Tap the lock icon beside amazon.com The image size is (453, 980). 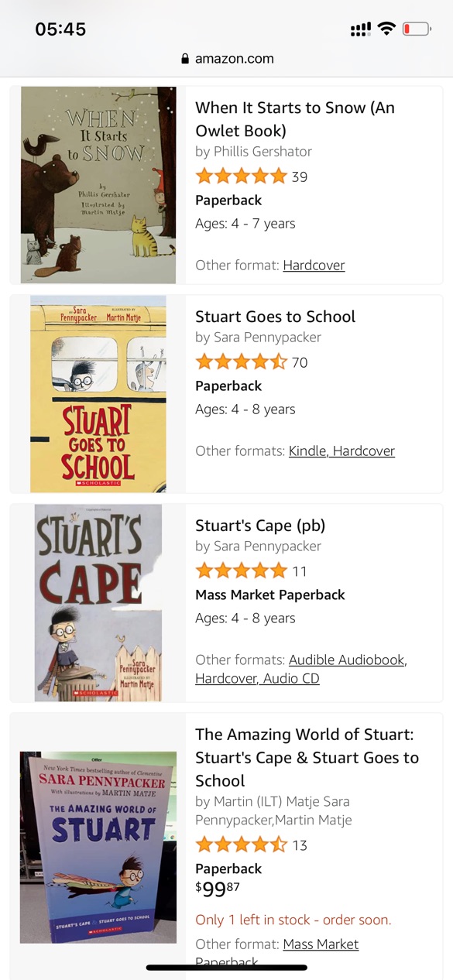tap(185, 59)
